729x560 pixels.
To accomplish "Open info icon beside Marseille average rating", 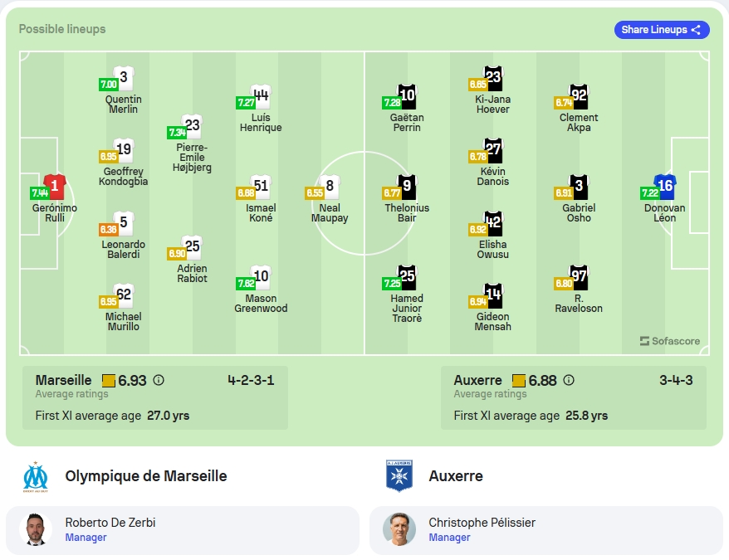I will 159,380.
